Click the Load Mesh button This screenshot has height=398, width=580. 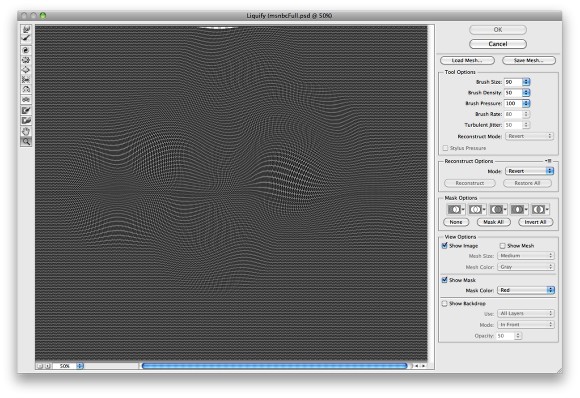[467, 60]
